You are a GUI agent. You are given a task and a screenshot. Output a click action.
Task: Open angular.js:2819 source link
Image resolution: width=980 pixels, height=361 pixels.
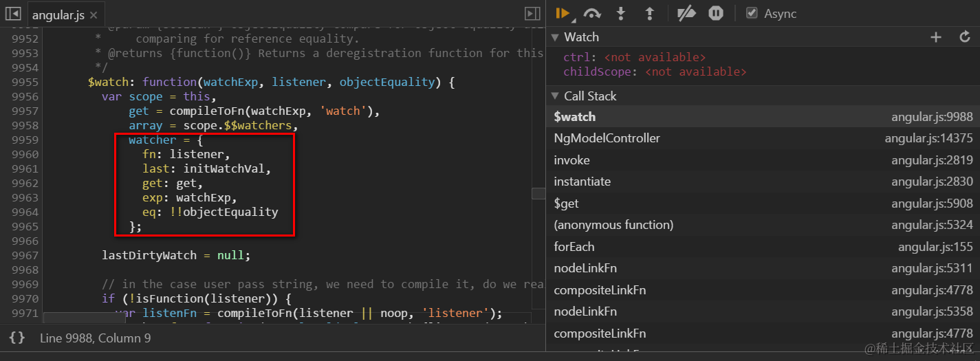(932, 160)
